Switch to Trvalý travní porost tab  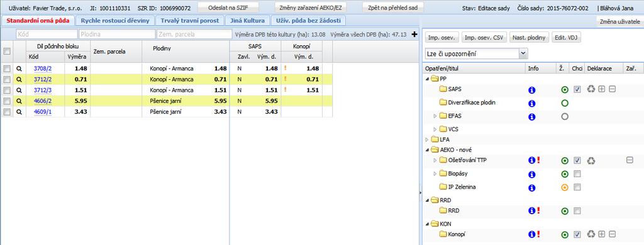tap(190, 21)
